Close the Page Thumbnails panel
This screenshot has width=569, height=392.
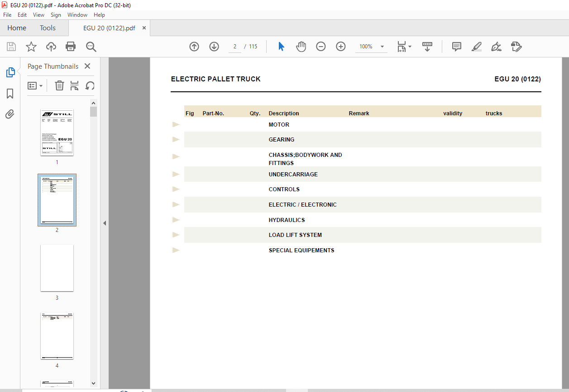point(87,66)
